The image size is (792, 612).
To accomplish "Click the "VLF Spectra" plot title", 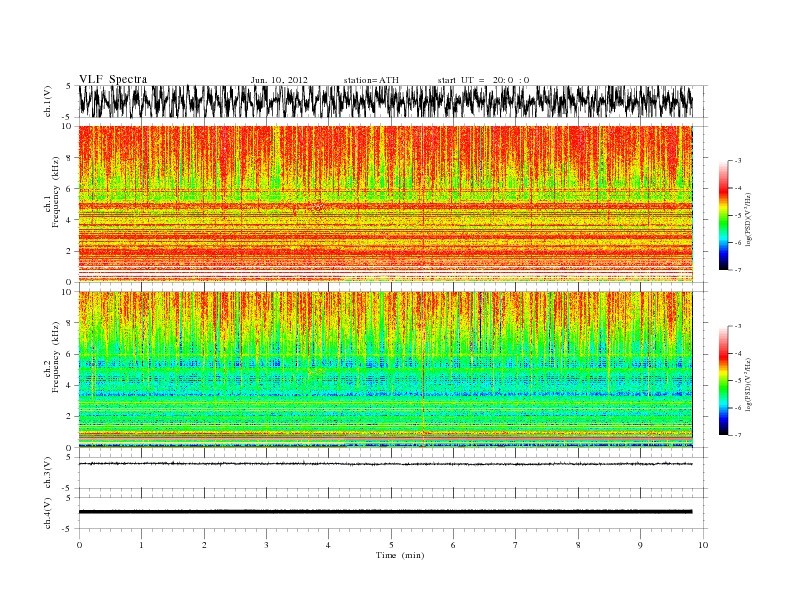I will coord(113,79).
